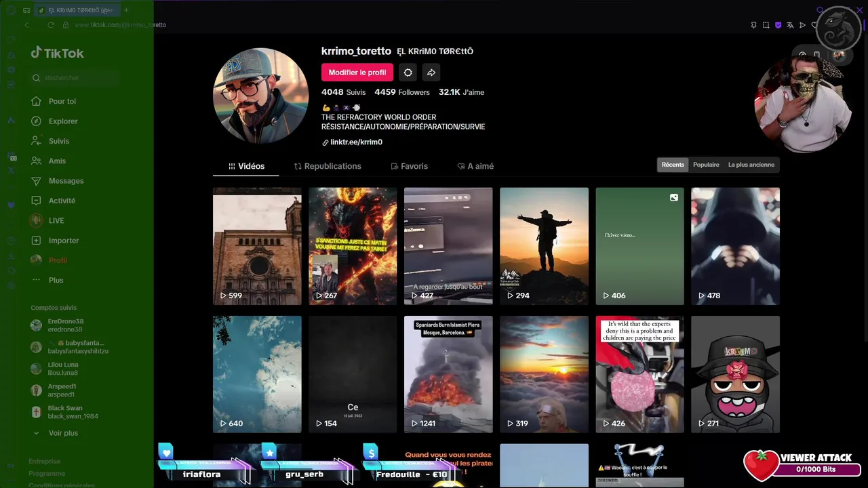Sort videos by Populaire
This screenshot has width=868, height=488.
706,165
